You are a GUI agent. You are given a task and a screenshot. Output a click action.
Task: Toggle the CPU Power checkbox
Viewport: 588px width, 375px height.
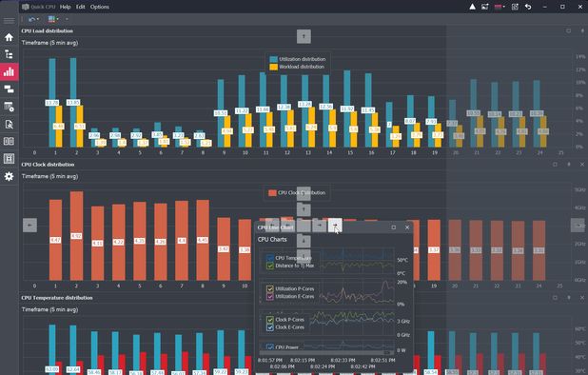coord(269,347)
